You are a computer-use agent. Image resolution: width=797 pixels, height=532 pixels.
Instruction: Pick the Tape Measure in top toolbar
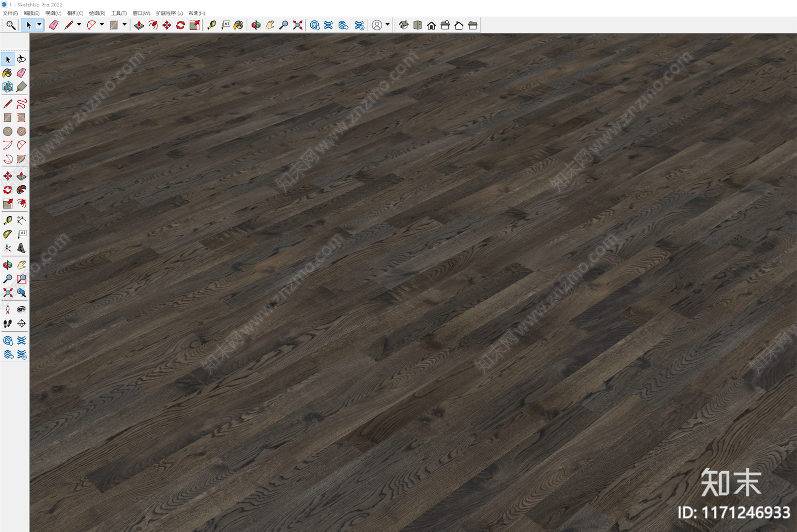pos(212,25)
